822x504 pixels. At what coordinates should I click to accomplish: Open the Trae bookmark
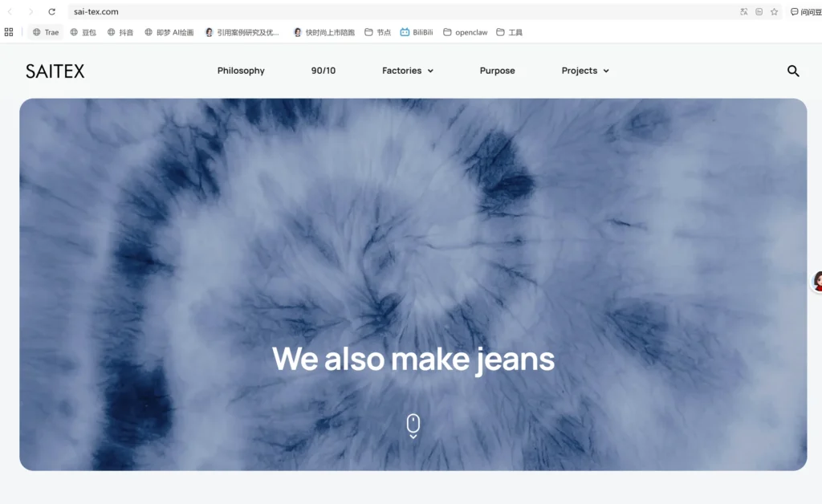[46, 32]
